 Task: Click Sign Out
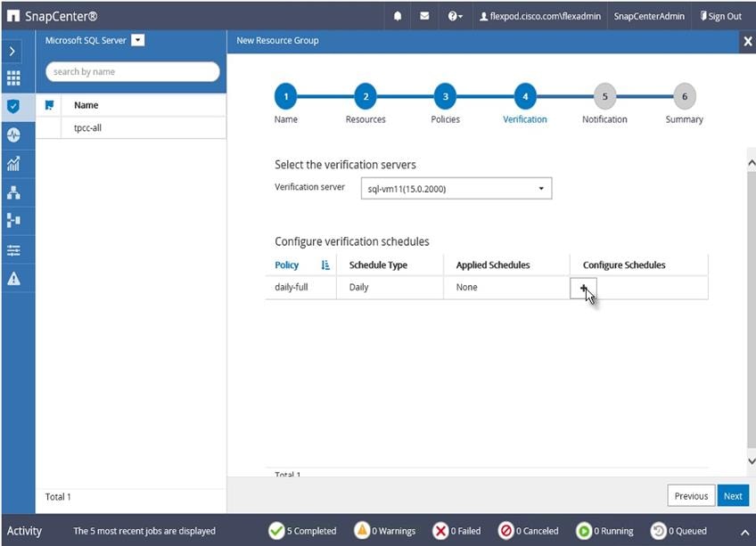pos(721,16)
